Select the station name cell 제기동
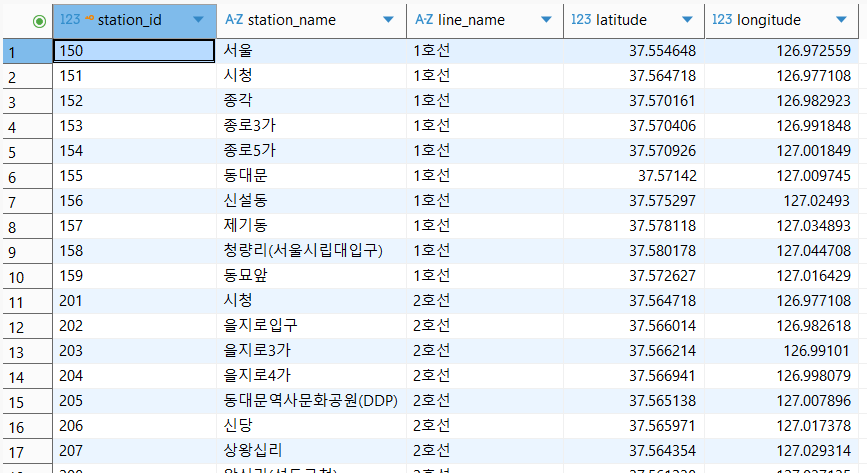This screenshot has width=867, height=473. [311, 226]
